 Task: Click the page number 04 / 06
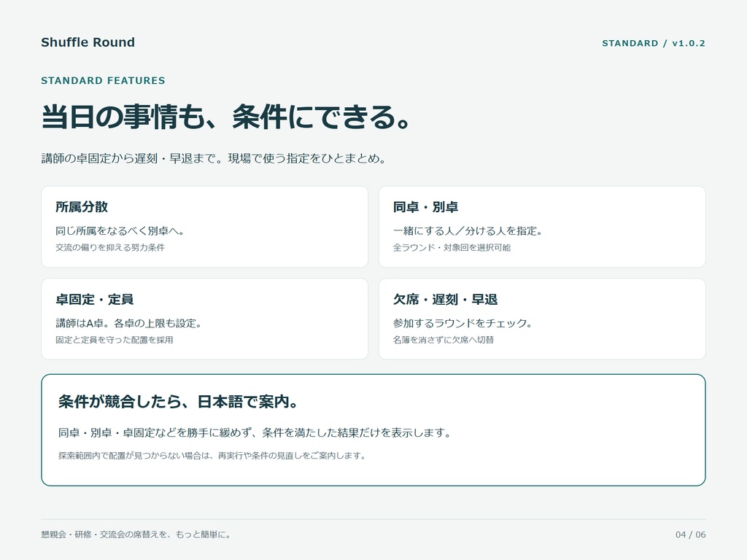pyautogui.click(x=690, y=534)
